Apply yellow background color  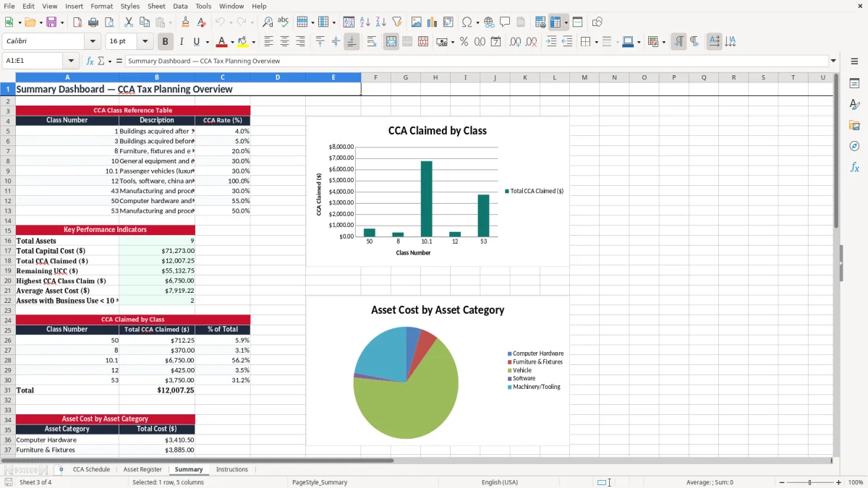click(243, 42)
